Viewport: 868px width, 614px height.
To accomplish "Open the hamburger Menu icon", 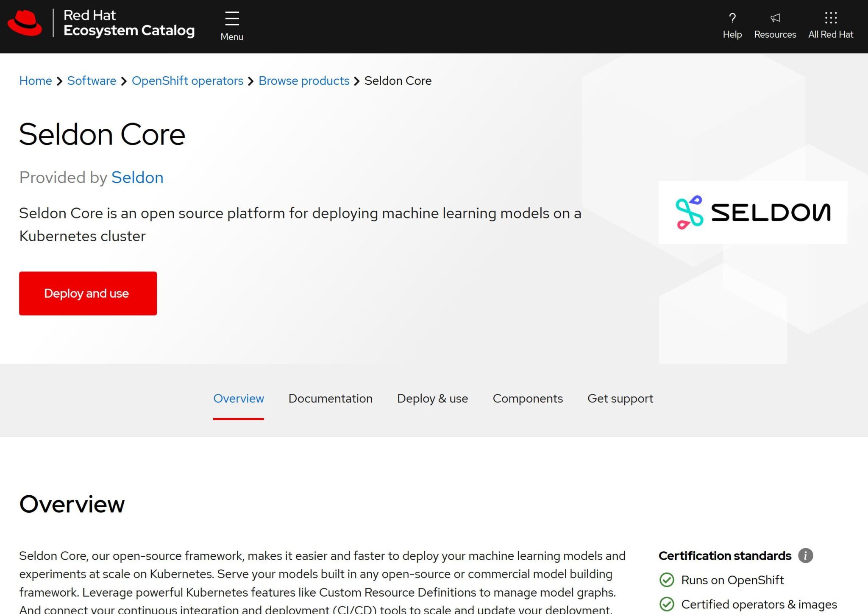I will pyautogui.click(x=232, y=18).
